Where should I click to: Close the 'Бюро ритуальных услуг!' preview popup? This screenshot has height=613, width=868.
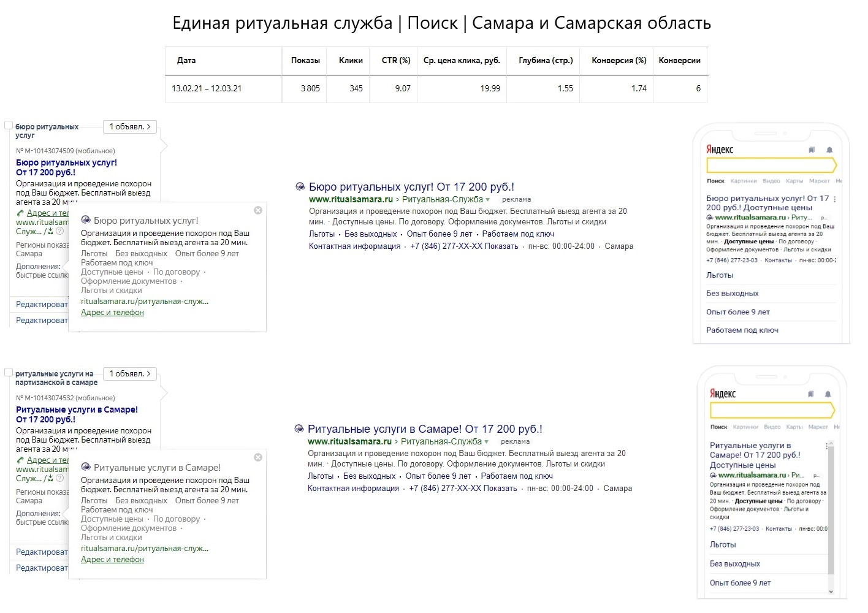coord(258,210)
